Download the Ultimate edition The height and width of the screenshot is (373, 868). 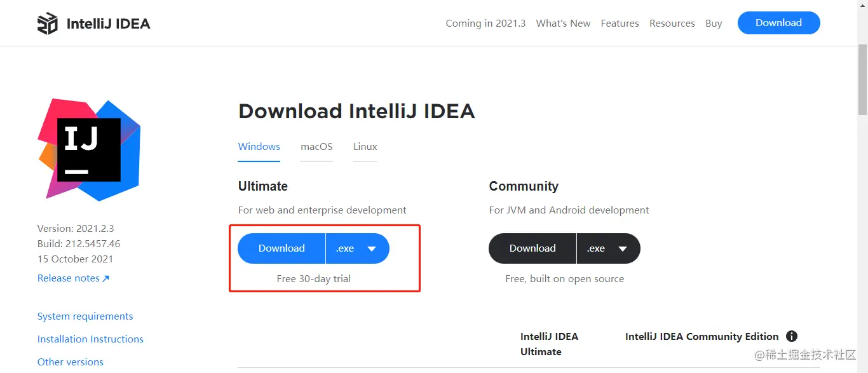pyautogui.click(x=281, y=248)
